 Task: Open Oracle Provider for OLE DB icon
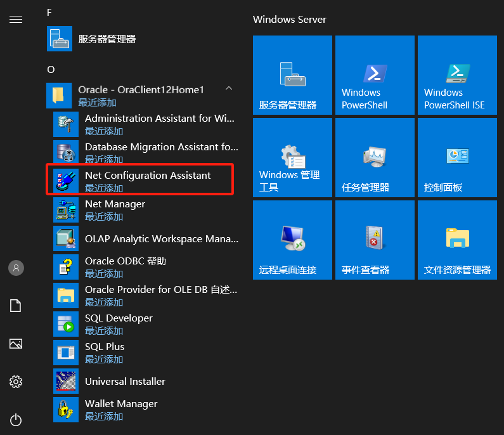[x=66, y=295]
